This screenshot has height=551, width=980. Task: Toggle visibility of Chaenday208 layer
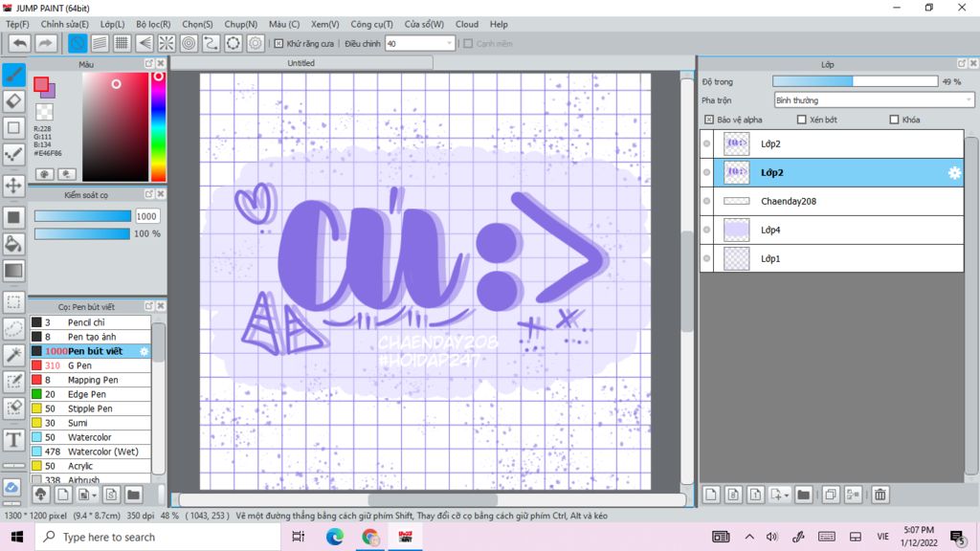[x=707, y=201]
